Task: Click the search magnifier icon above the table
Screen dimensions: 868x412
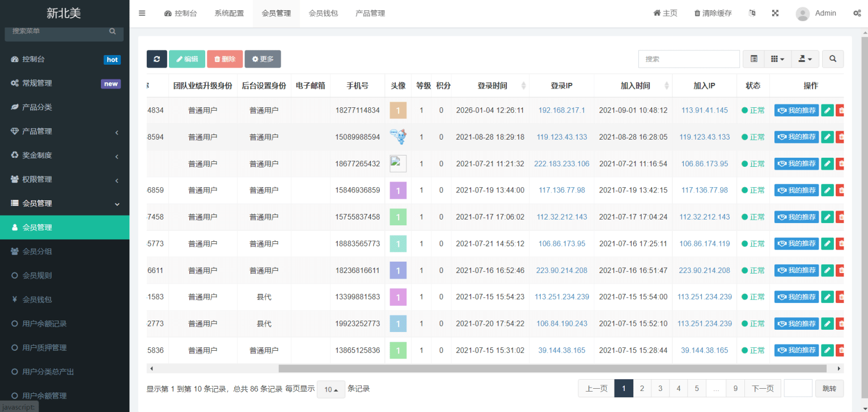Action: point(832,58)
